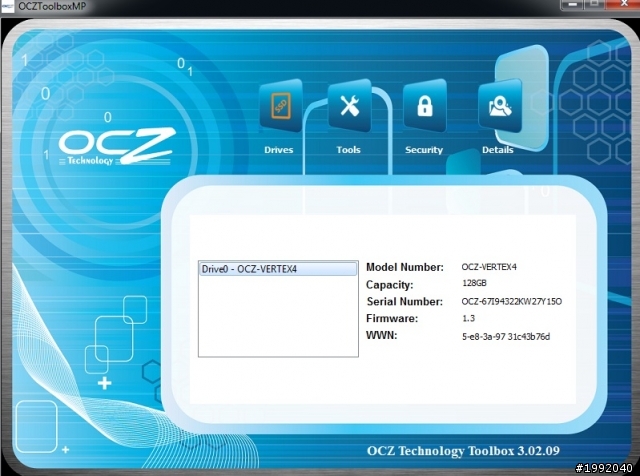This screenshot has height=476, width=640.
Task: Click the capacity value 128GB
Action: tap(474, 283)
